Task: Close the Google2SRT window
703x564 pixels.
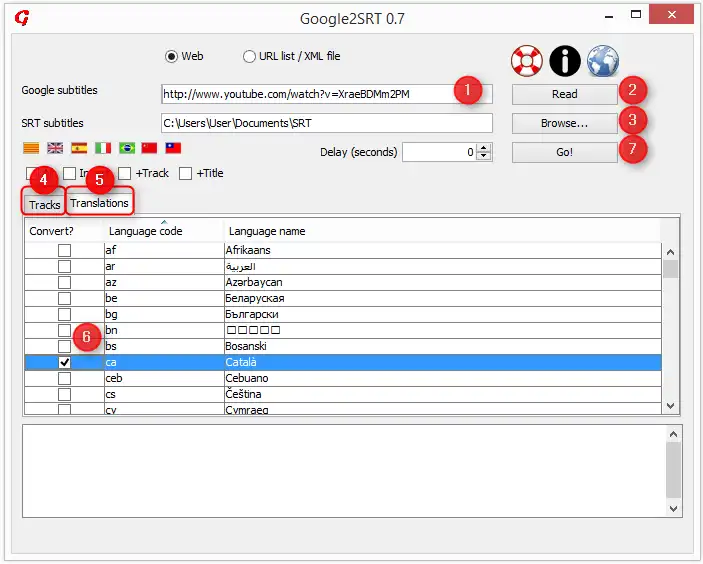Action: (671, 14)
